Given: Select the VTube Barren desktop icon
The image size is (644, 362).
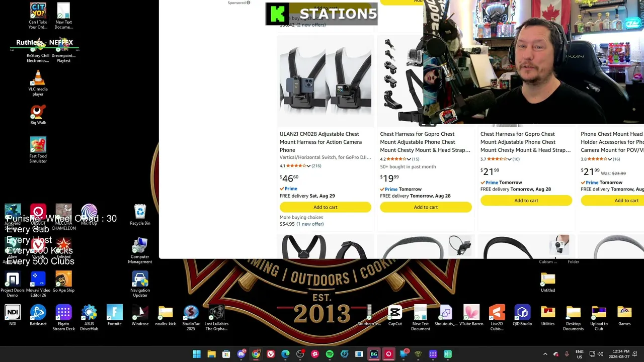Looking at the screenshot, I should [x=471, y=316].
